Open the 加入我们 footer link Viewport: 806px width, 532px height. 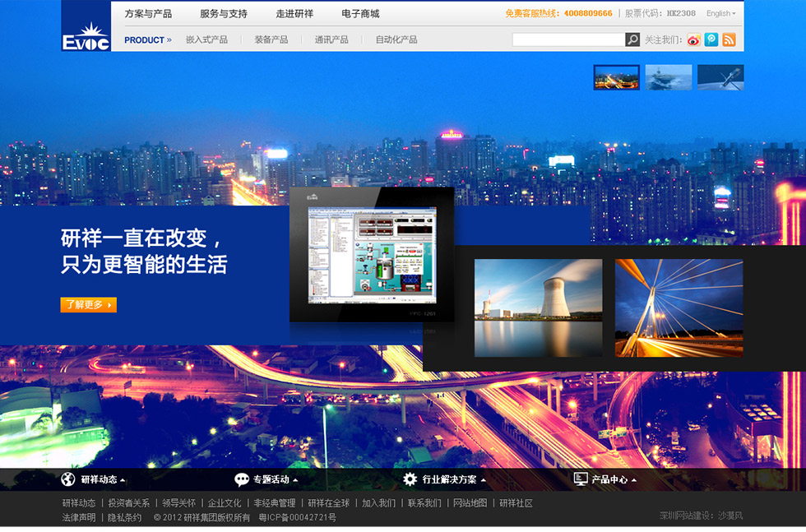point(379,503)
